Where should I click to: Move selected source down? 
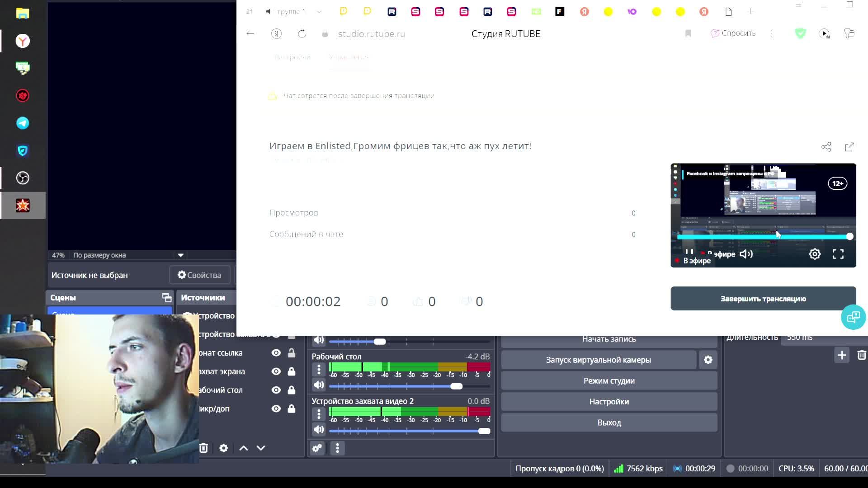(261, 448)
